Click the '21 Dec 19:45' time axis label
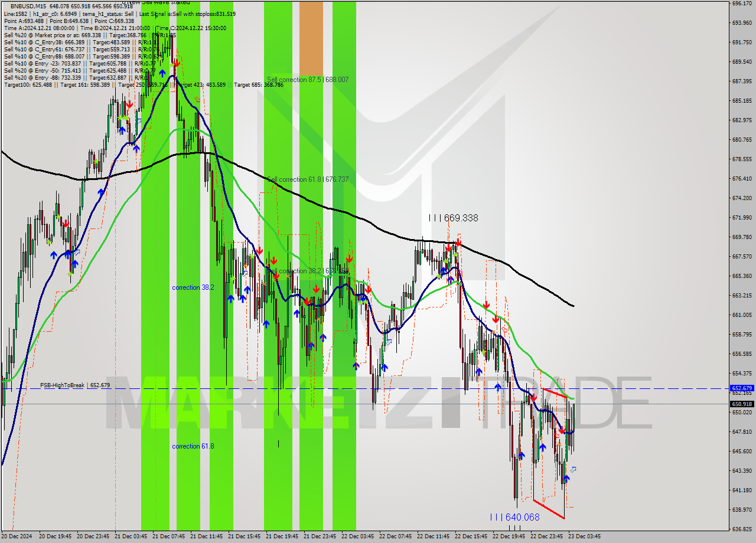The height and width of the screenshot is (543, 756). 282,537
